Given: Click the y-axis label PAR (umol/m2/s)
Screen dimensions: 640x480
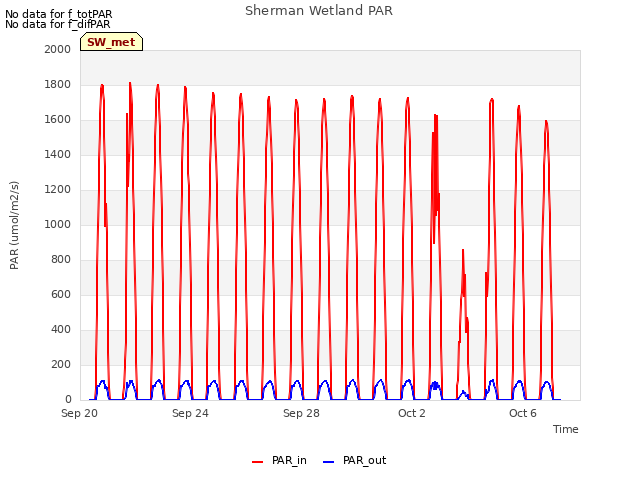Looking at the screenshot, I should tap(14, 225).
